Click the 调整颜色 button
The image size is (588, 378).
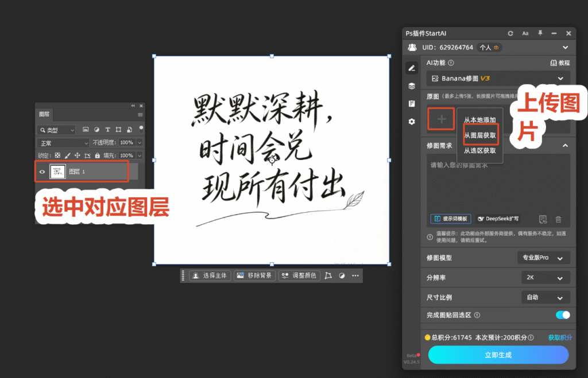click(299, 276)
